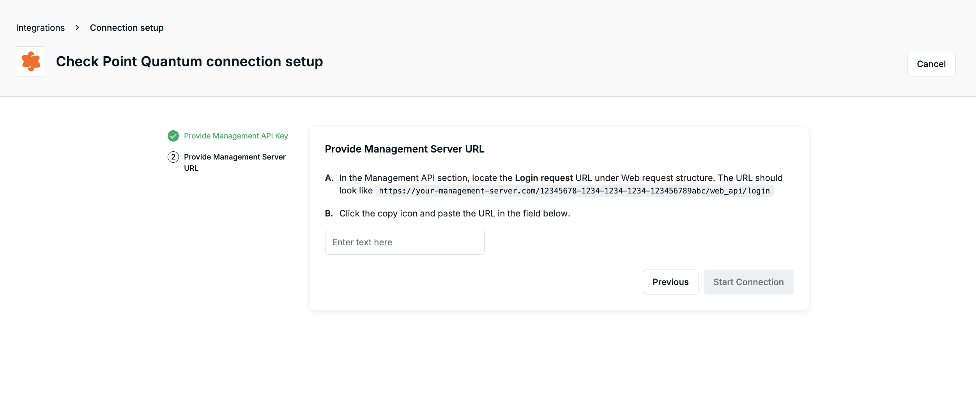Click the breadcrumb chevron separator

tap(77, 28)
